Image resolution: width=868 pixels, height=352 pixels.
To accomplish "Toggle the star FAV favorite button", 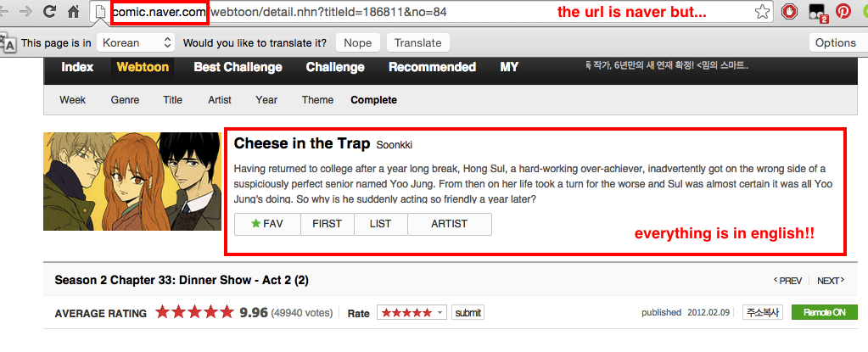I will 267,224.
